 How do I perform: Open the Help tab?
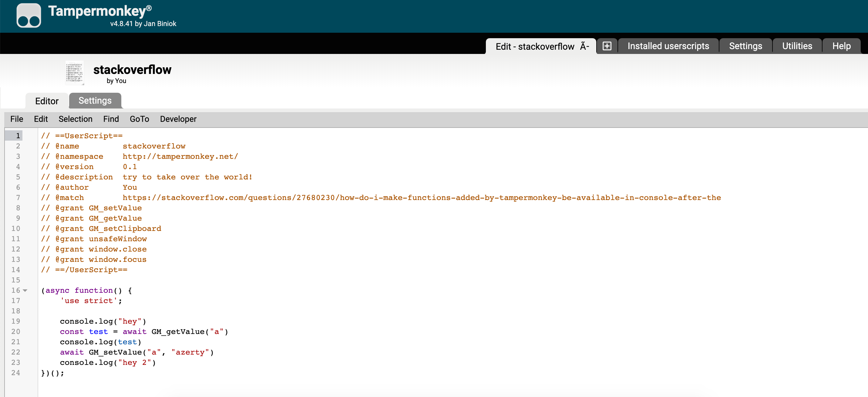(841, 46)
